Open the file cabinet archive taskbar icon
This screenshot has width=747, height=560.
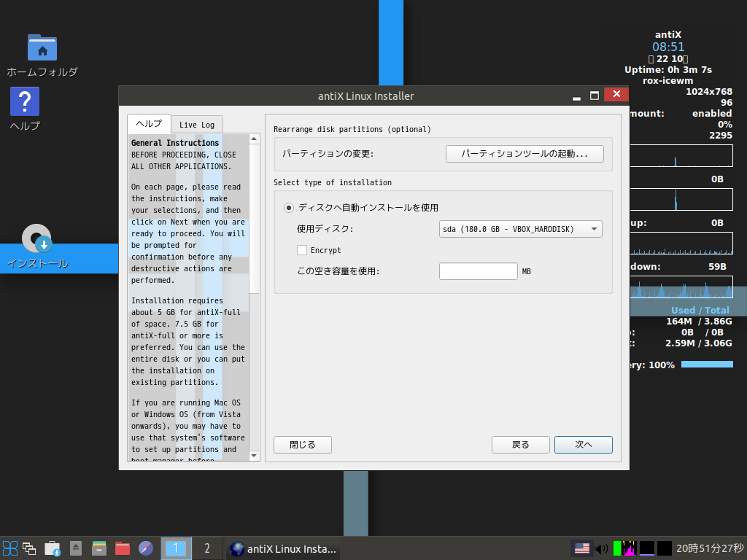tap(99, 548)
